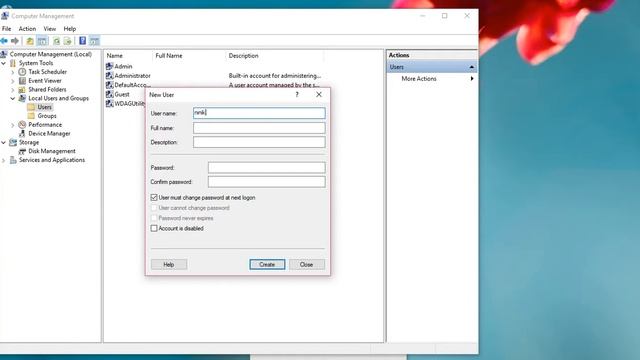This screenshot has width=640, height=360.
Task: Collapse the Users section in Actions pane
Action: click(x=472, y=67)
